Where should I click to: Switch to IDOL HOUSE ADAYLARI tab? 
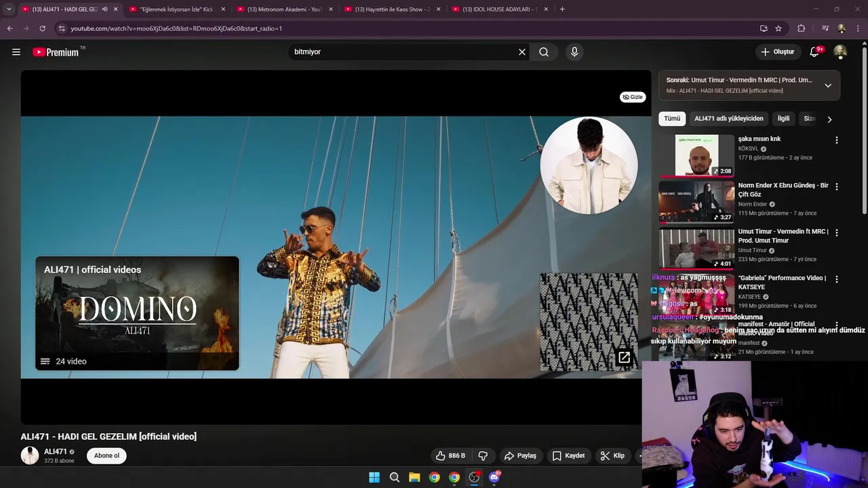498,9
